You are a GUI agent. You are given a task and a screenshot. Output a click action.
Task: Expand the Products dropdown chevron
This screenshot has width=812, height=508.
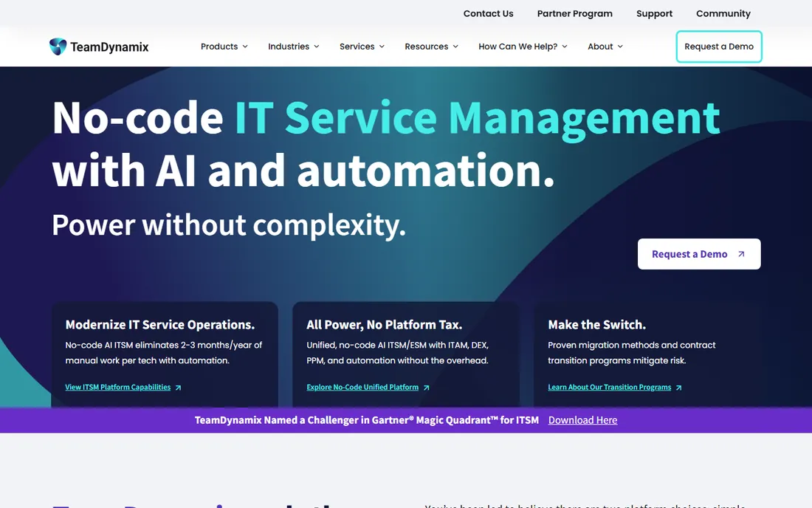point(245,47)
